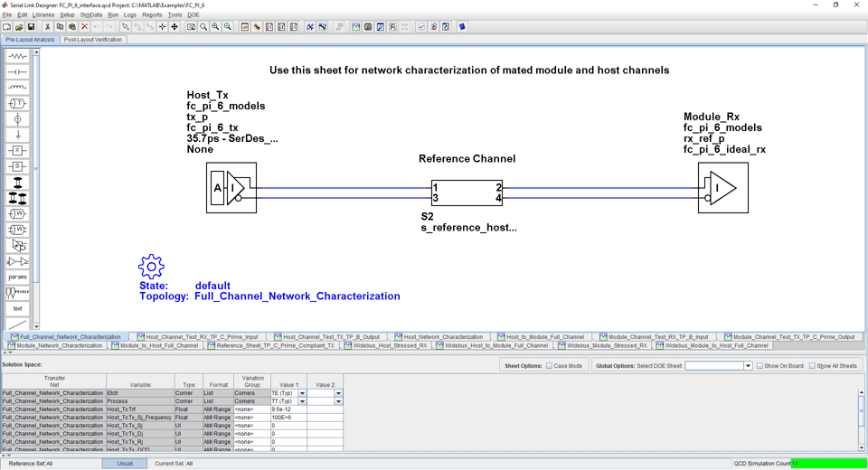Check the Show All Sheets option
868x470 pixels.
(x=812, y=366)
